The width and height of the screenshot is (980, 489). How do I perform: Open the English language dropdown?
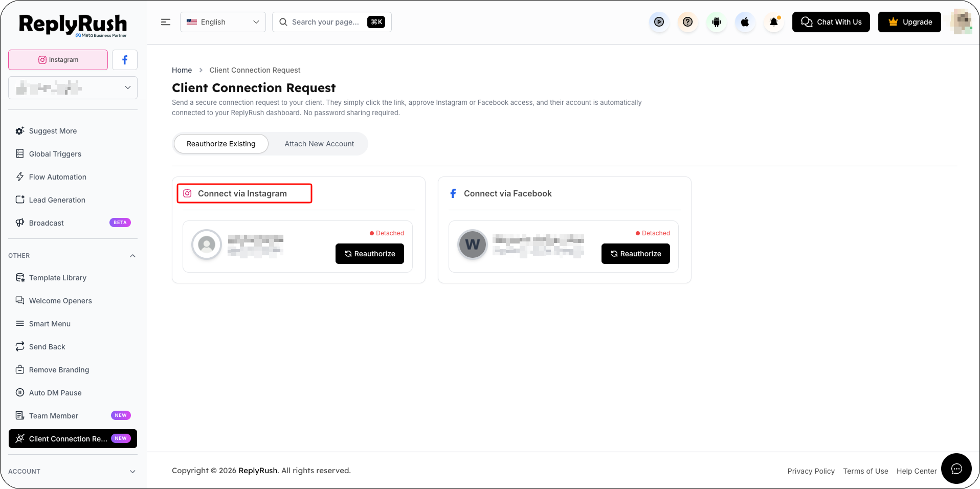click(x=223, y=22)
